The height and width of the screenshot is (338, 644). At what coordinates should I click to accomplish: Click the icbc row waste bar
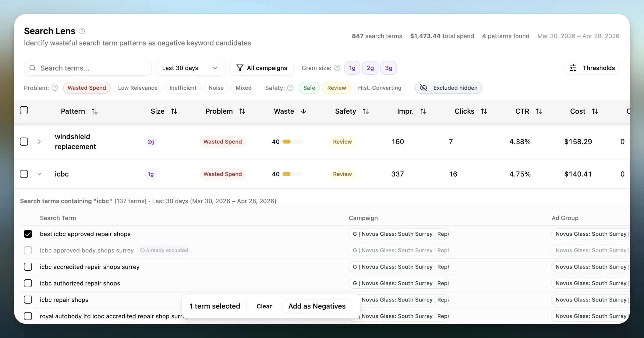(292, 174)
